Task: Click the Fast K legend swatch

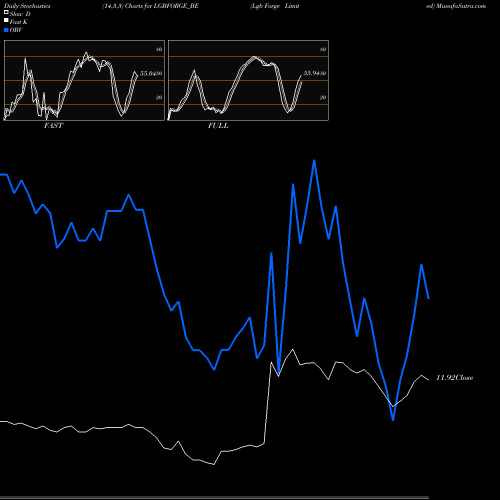Action: [x=6, y=21]
